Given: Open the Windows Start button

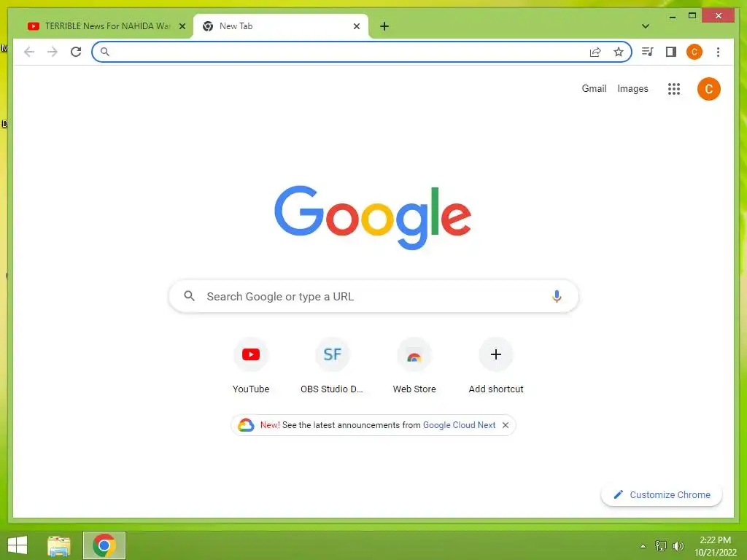Looking at the screenshot, I should (x=18, y=545).
